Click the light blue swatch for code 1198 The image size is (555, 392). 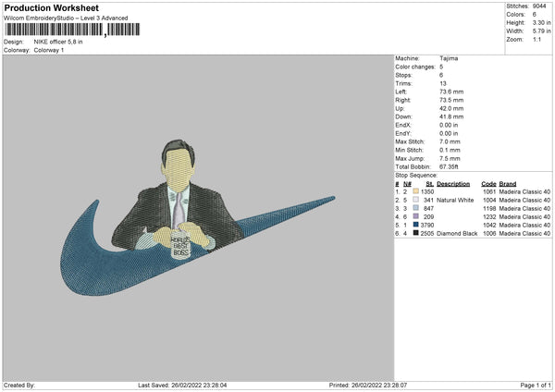415,208
